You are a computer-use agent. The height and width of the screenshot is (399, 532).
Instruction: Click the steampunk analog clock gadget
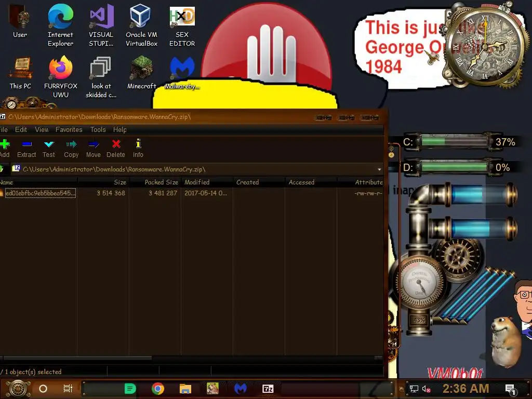point(486,46)
